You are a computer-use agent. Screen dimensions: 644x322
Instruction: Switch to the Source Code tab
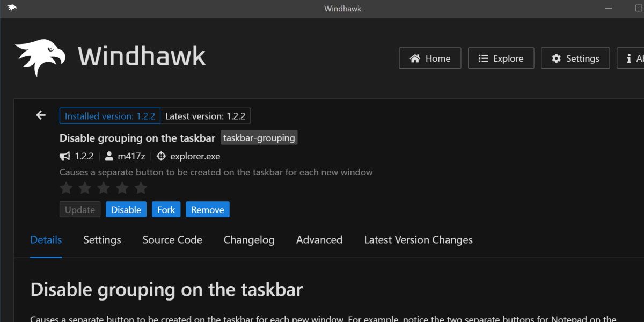172,240
